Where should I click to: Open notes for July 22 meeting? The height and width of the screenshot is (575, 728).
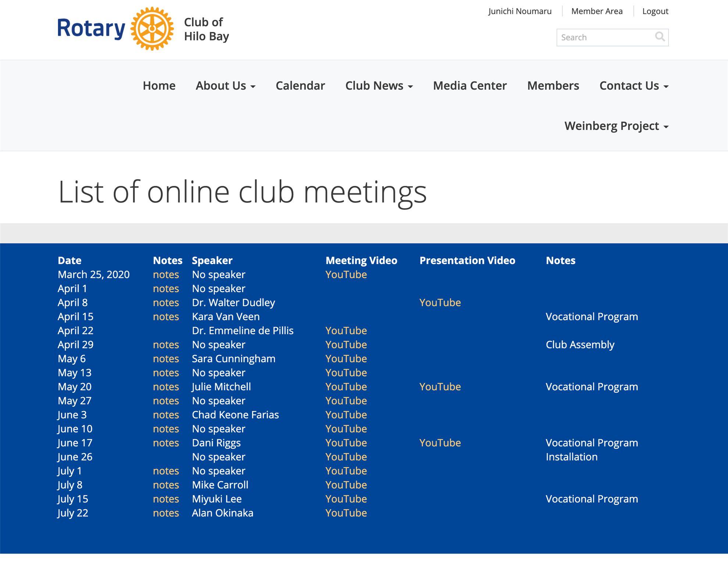166,513
